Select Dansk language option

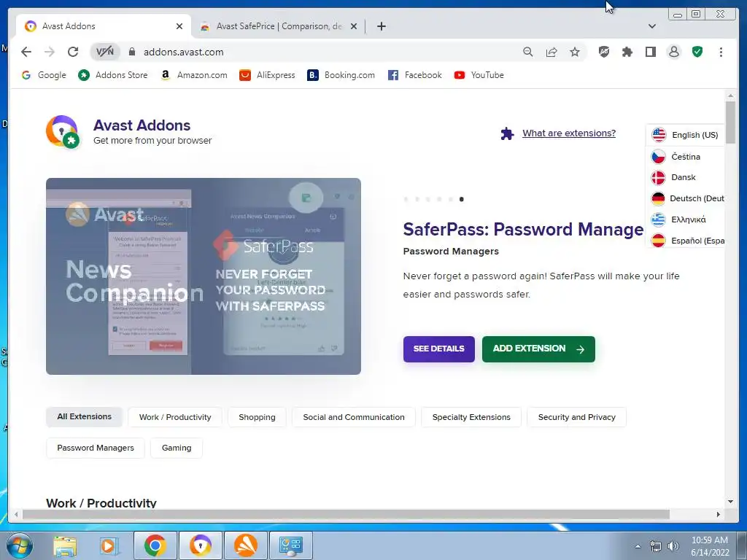685,178
